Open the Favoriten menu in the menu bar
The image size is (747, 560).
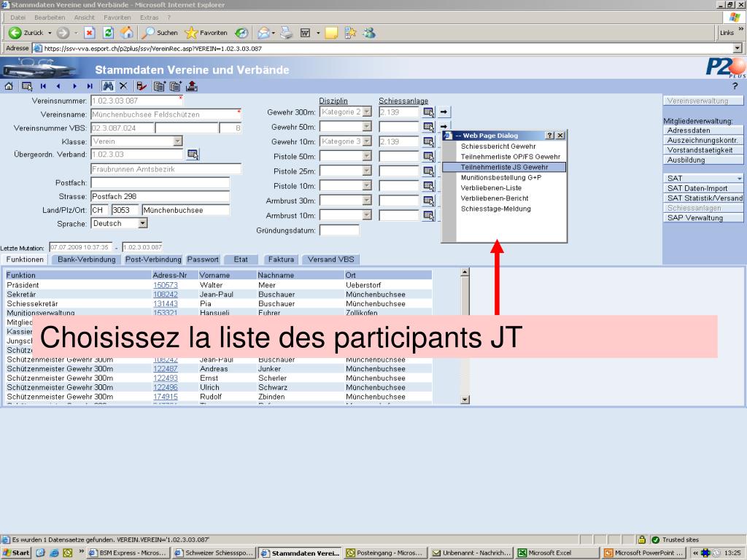point(117,17)
